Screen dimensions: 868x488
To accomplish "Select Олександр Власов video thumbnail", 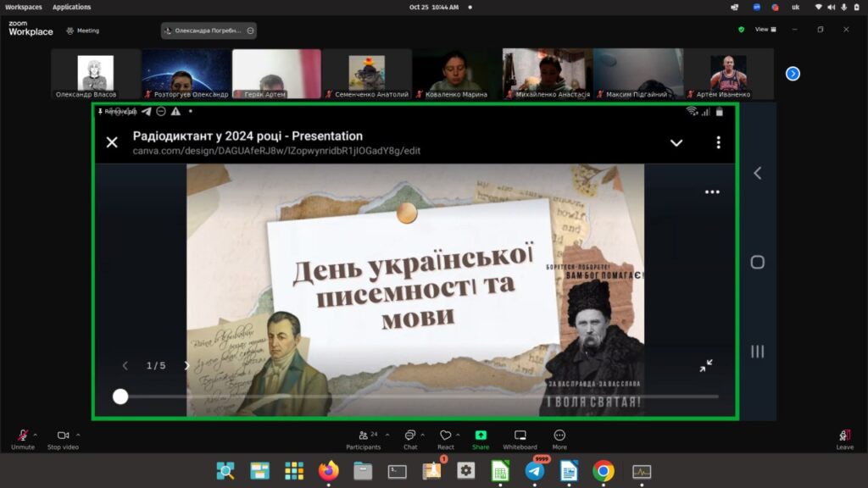I will pos(95,74).
